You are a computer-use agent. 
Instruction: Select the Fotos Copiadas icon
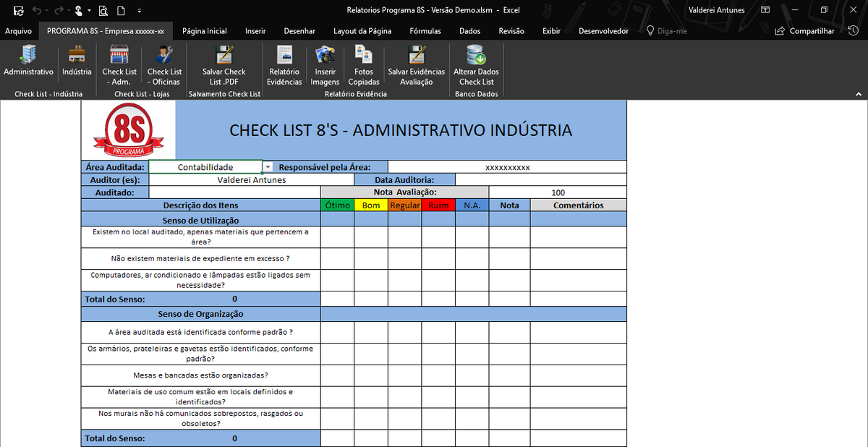tap(363, 65)
